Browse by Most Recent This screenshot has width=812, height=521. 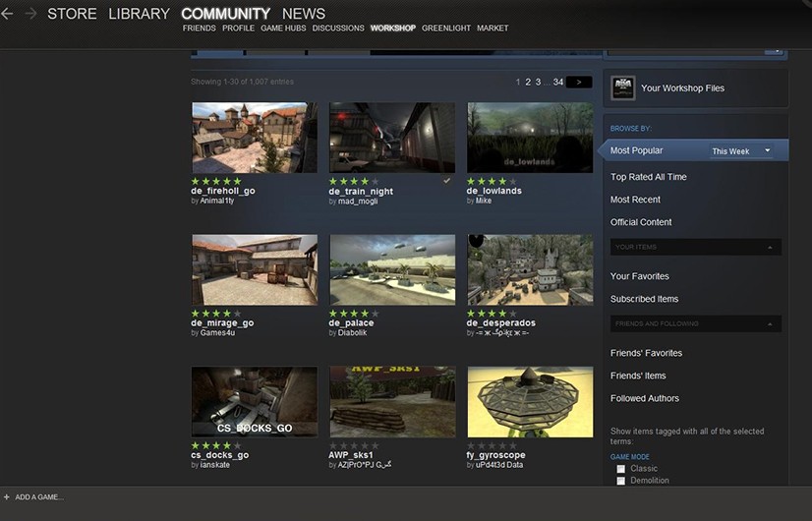(x=635, y=200)
